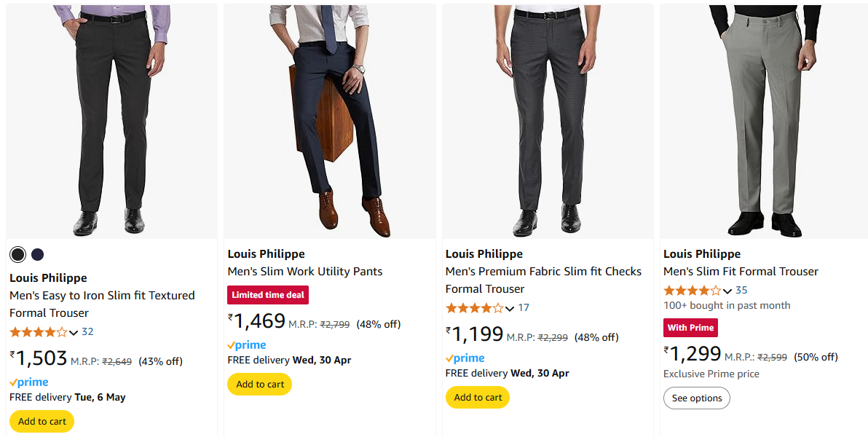Click prime logo under ₹1,469 price
The width and height of the screenshot is (868, 437).
pyautogui.click(x=247, y=345)
